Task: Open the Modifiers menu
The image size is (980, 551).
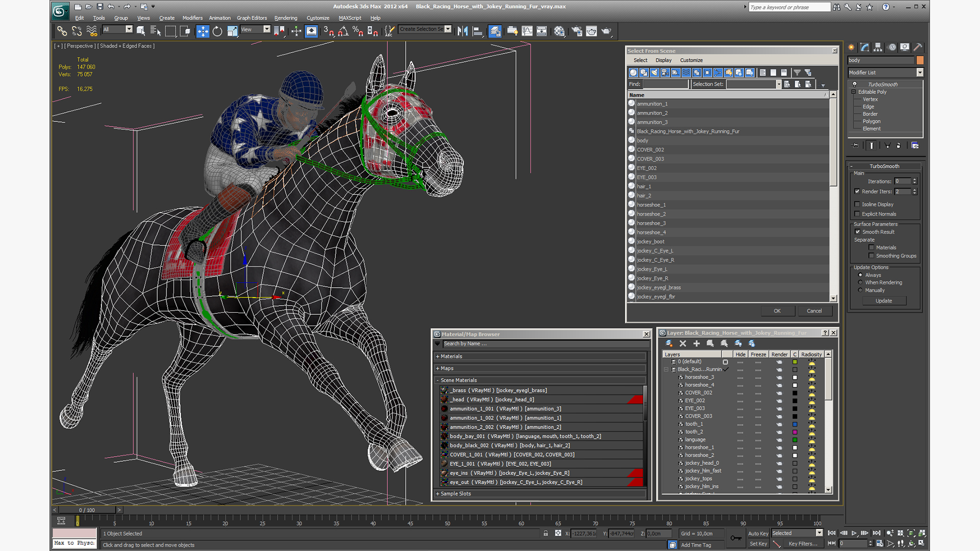Action: (192, 18)
